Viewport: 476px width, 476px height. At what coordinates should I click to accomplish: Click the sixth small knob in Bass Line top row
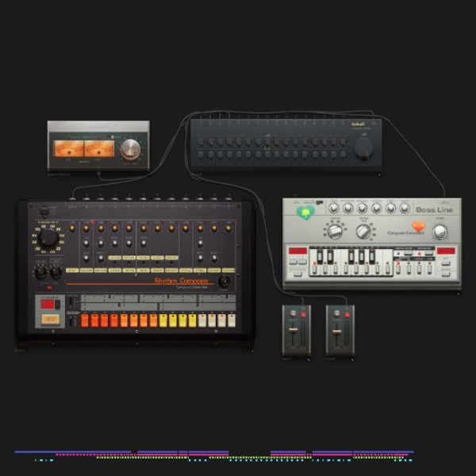click(x=405, y=208)
